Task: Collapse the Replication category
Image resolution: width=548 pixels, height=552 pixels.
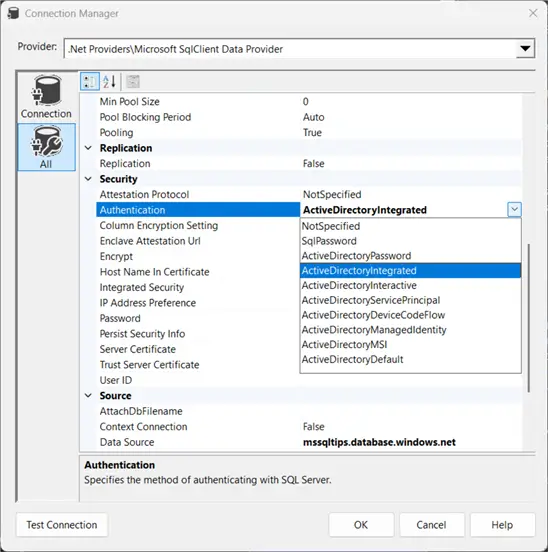Action: tap(88, 148)
